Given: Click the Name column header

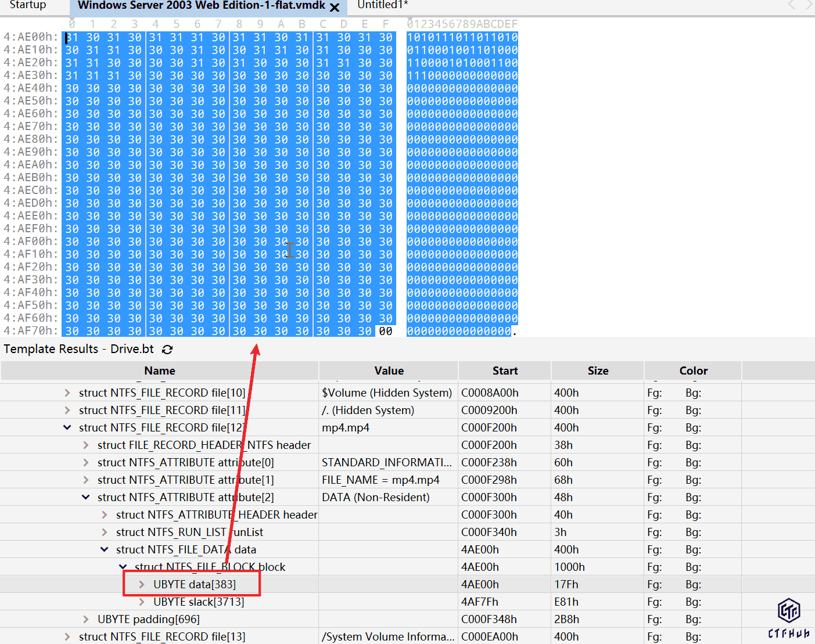Looking at the screenshot, I should (160, 371).
